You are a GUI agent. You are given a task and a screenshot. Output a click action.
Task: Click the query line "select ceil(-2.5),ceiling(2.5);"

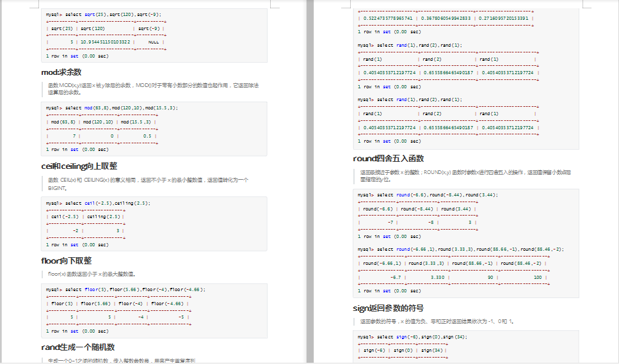pos(108,203)
